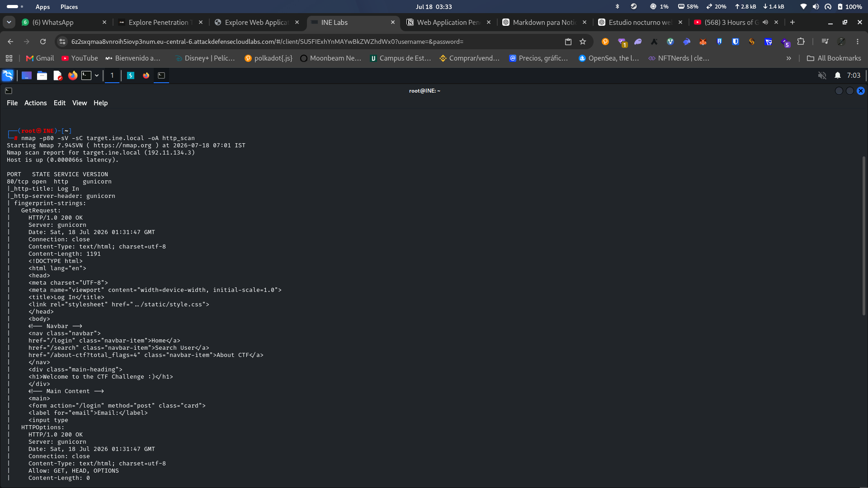Screen dimensions: 868x488
Task: Open the blue rabbit wallet extension
Action: pos(687,42)
